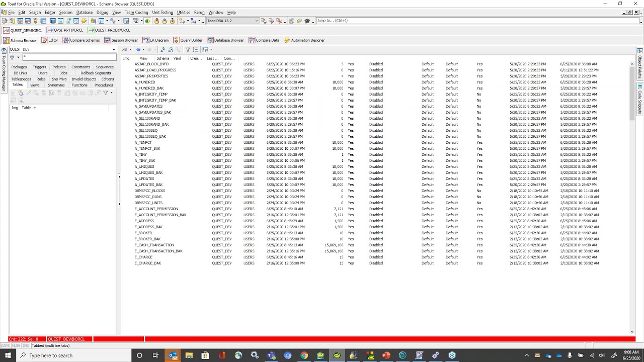
Task: Launch Compare Schemas
Action: coord(82,40)
